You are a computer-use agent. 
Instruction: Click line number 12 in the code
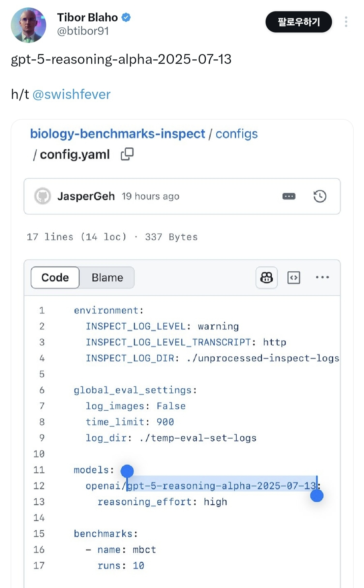coord(39,486)
